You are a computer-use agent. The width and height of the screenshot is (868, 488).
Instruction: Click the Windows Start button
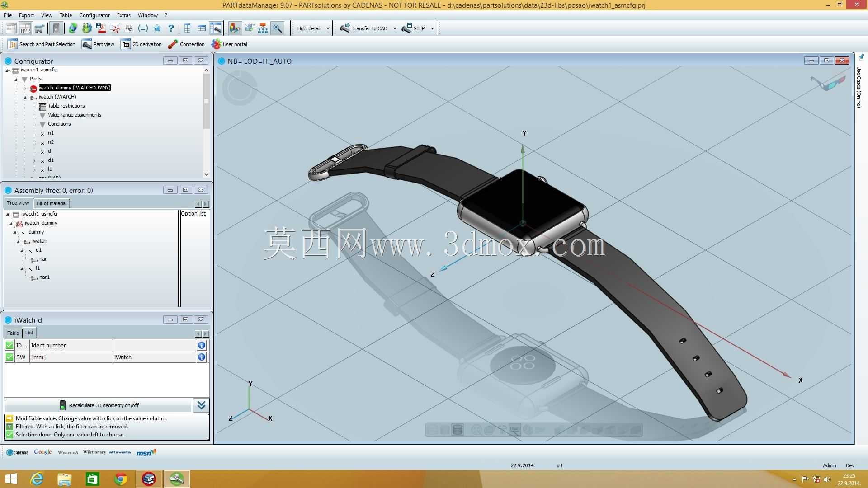pos(11,479)
